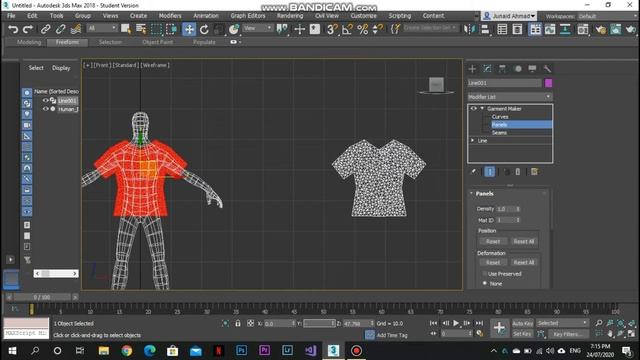This screenshot has height=360, width=640.
Task: Toggle Window/Crossing selection mode
Action: (172, 29)
